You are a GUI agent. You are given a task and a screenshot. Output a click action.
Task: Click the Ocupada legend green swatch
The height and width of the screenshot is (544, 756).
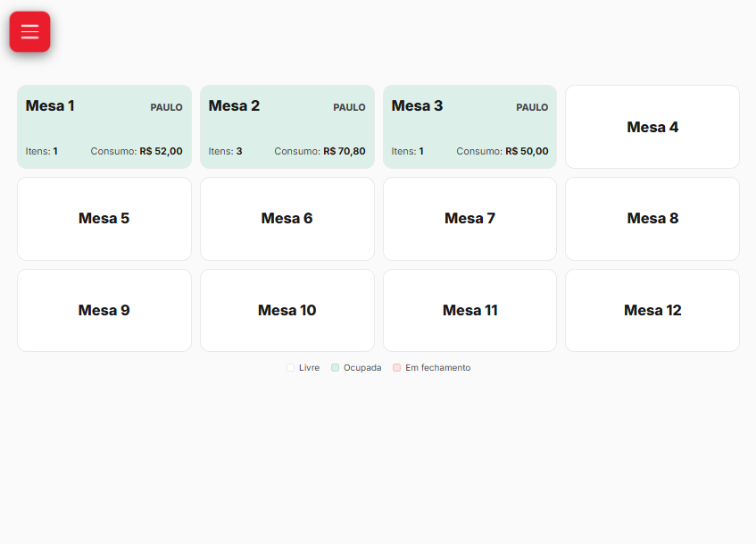[335, 368]
